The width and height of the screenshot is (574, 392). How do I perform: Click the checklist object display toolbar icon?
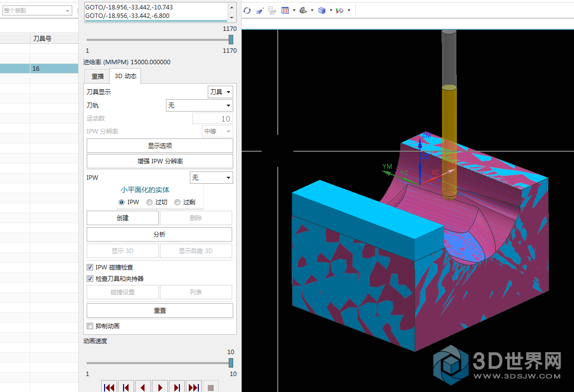click(272, 10)
